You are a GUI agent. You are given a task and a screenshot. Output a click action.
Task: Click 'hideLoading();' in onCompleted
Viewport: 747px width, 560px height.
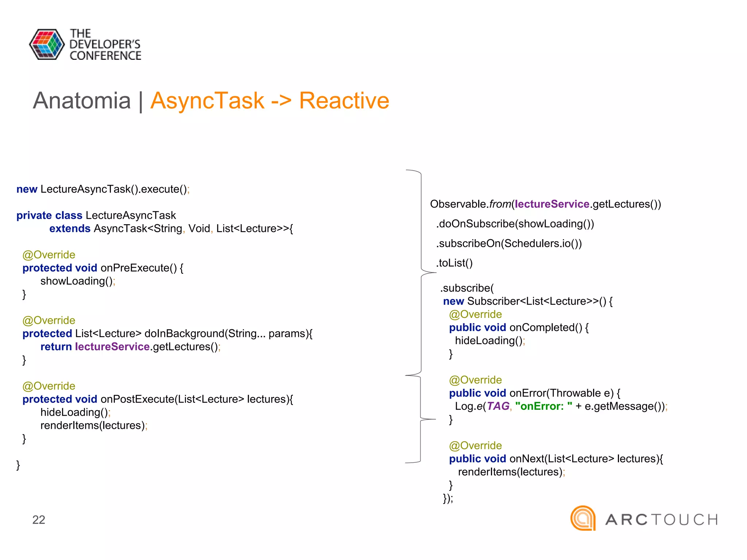click(490, 341)
